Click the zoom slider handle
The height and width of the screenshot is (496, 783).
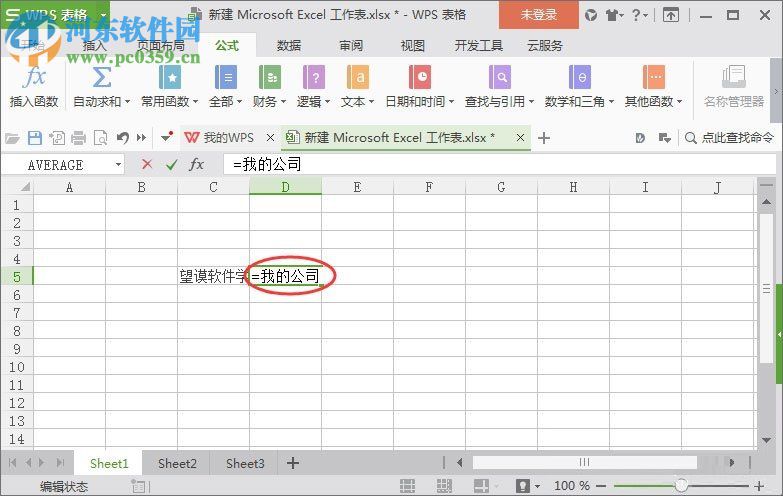click(x=681, y=485)
